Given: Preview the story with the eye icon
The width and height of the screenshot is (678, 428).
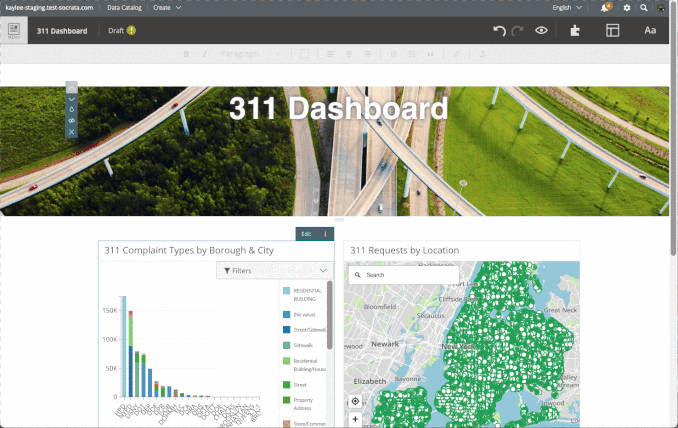Looking at the screenshot, I should click(x=541, y=30).
